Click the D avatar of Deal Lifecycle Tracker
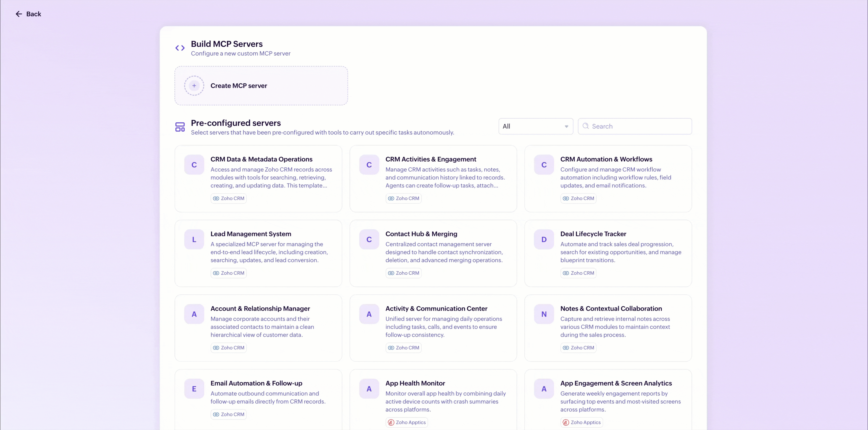Viewport: 868px width, 430px height. (544, 239)
